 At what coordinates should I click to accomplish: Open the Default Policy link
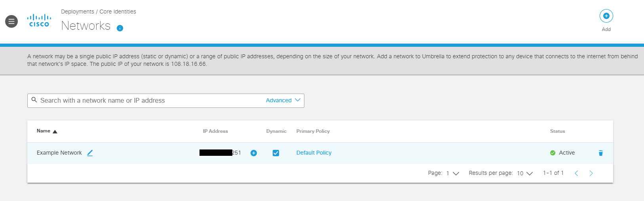(314, 153)
